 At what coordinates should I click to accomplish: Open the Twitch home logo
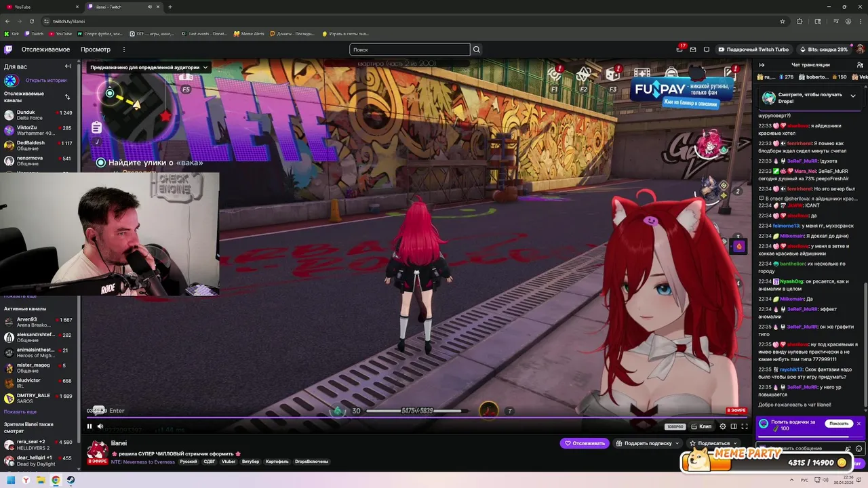click(8, 49)
